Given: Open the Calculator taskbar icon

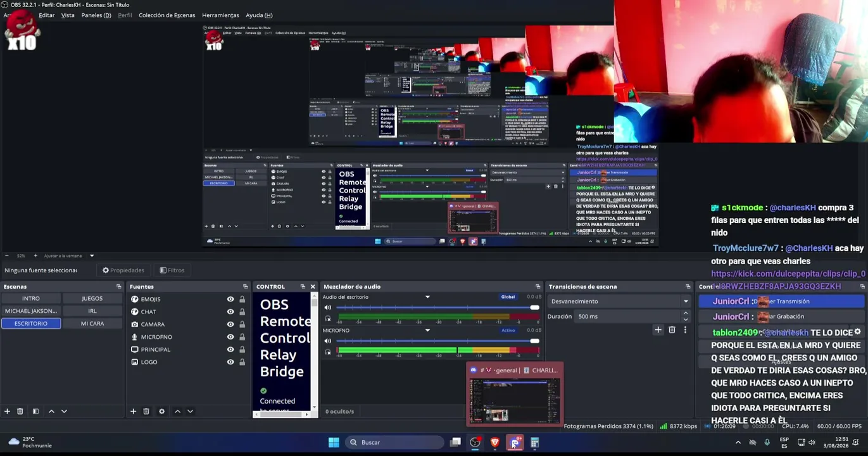Looking at the screenshot, I should click(534, 443).
